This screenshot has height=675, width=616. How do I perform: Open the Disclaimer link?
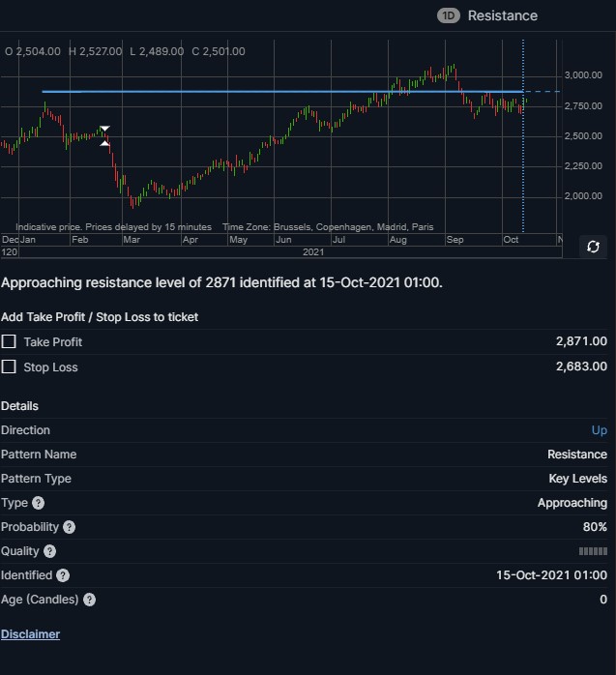coord(30,634)
